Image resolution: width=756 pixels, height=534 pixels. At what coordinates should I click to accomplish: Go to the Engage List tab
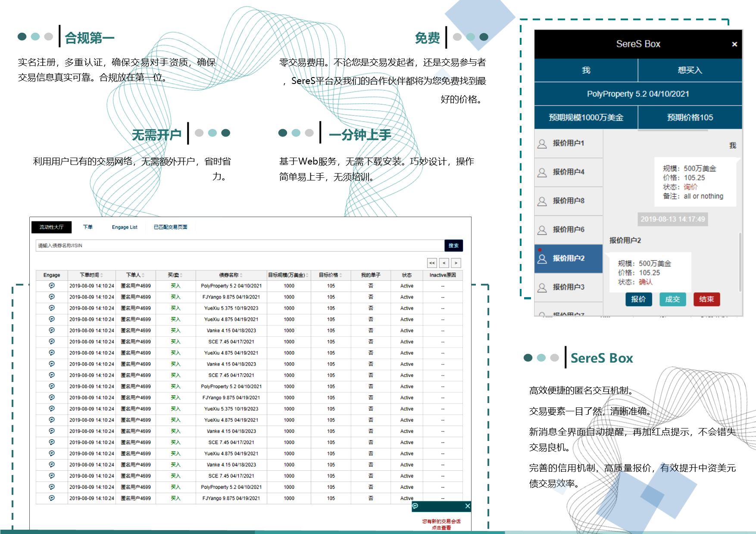(125, 227)
